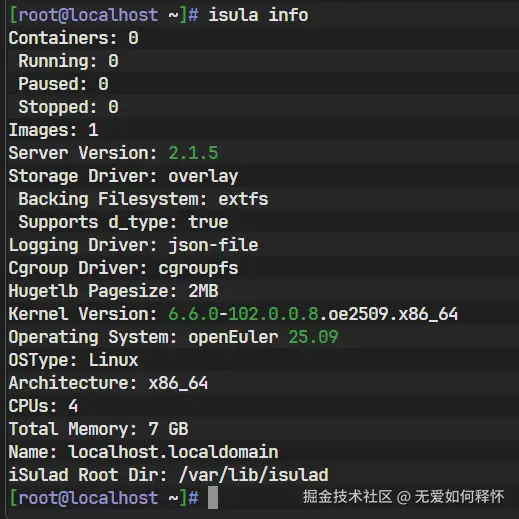Viewport: 519px width, 519px height.
Task: Click the 'Running: 0' line
Action: coord(68,61)
